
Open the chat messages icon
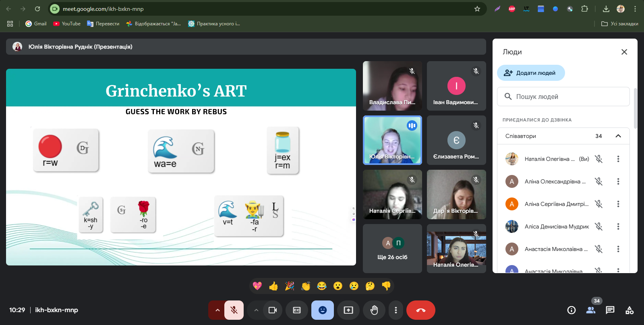point(610,310)
